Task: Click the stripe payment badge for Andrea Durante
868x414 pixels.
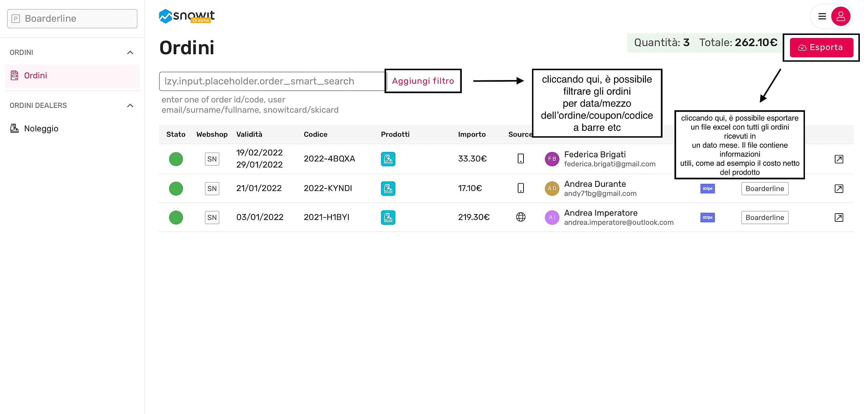Action: click(x=707, y=189)
